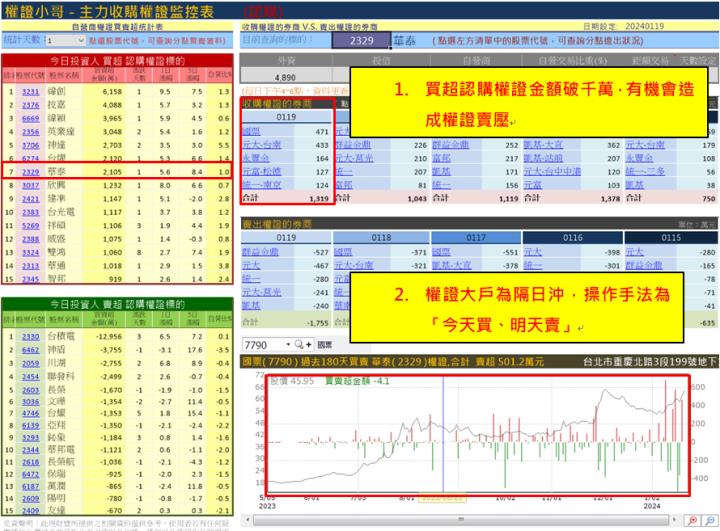Screen dimensions: 720x531
Task: Click broker 凱基-大直 with value 362
Action: coord(543,145)
